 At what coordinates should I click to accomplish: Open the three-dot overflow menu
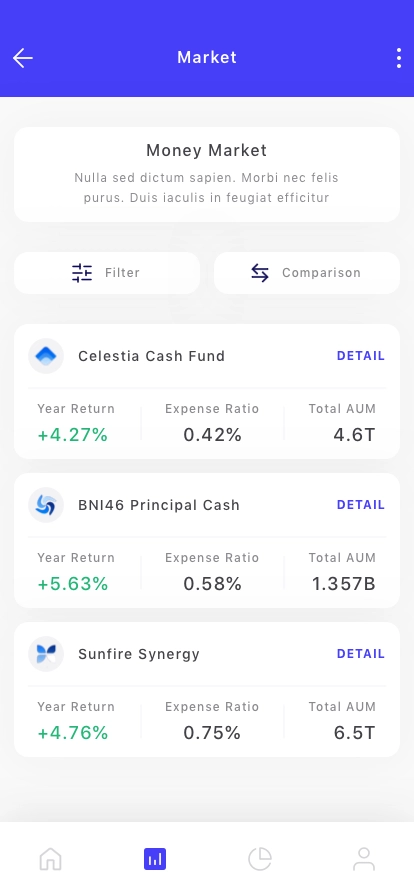pyautogui.click(x=399, y=58)
